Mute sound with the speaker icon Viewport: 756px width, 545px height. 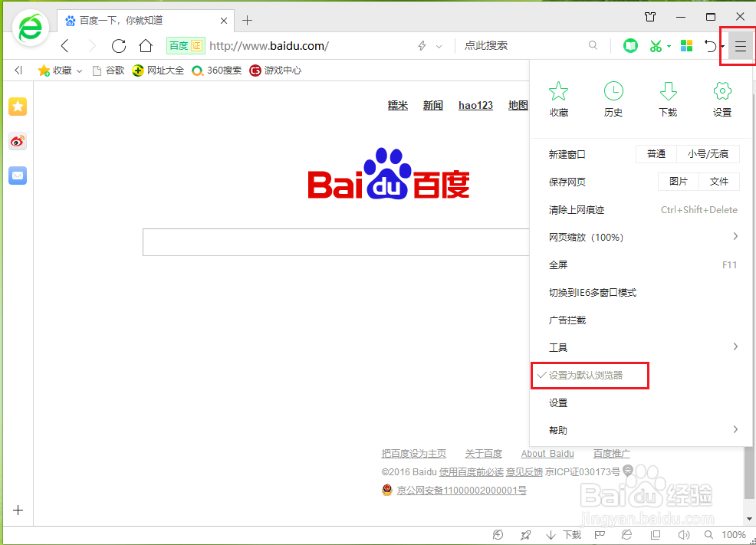683,534
